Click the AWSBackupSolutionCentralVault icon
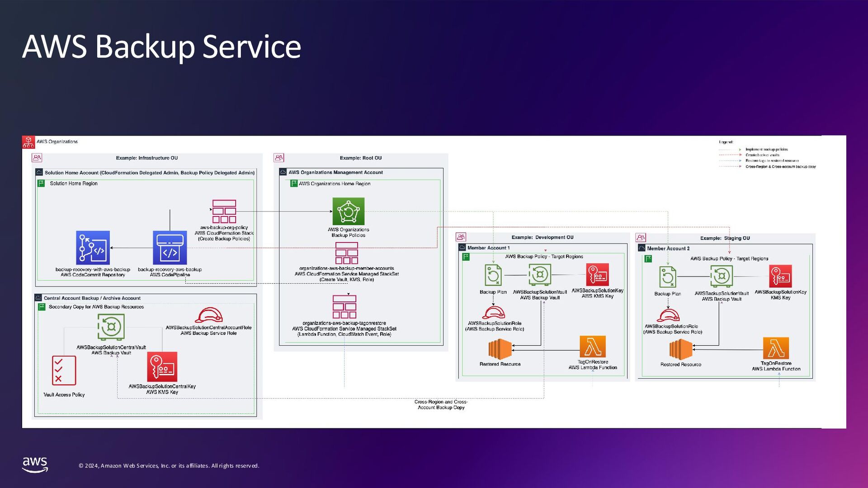868x488 pixels. [111, 327]
